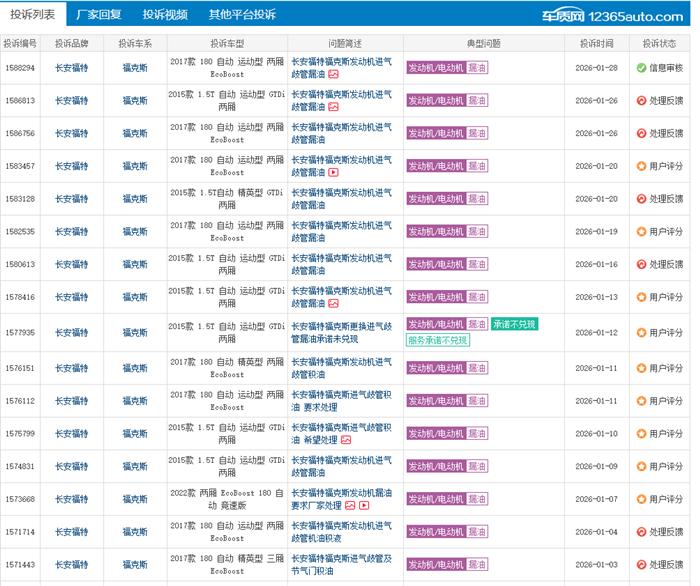
Task: Select the 投诉列表 tab
Action: point(33,15)
